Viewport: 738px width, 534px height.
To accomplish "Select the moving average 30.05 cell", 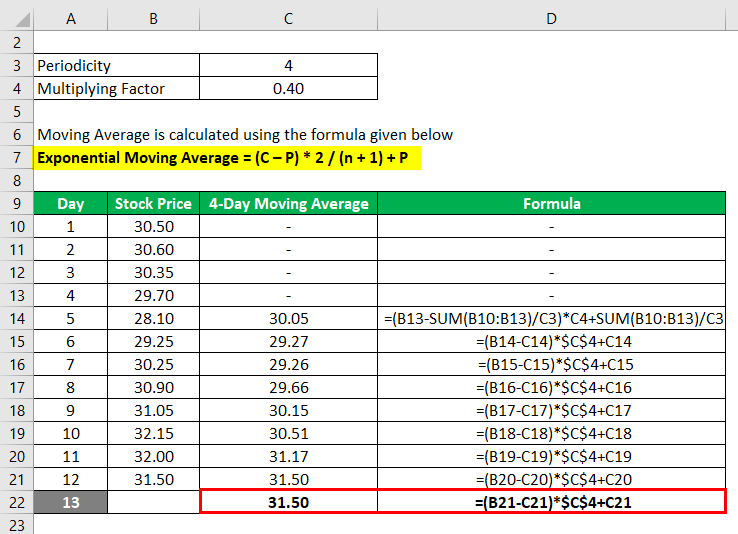I will 289,319.
